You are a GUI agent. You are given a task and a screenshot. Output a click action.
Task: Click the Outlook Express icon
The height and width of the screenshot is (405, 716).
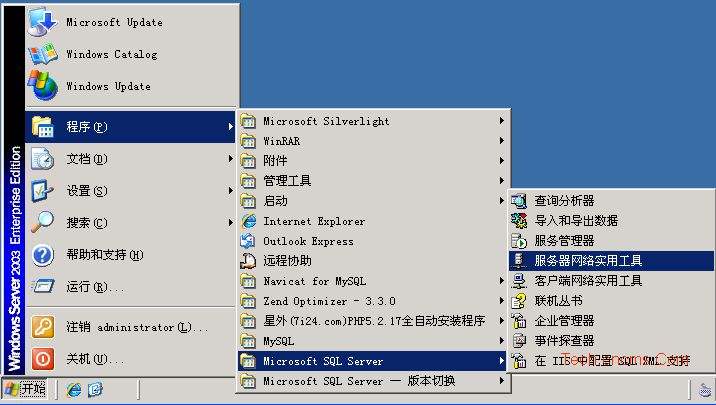pos(248,241)
